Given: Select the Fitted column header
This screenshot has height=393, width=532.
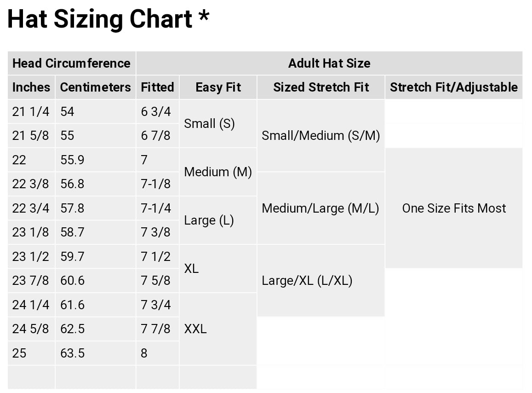Looking at the screenshot, I should 157,87.
